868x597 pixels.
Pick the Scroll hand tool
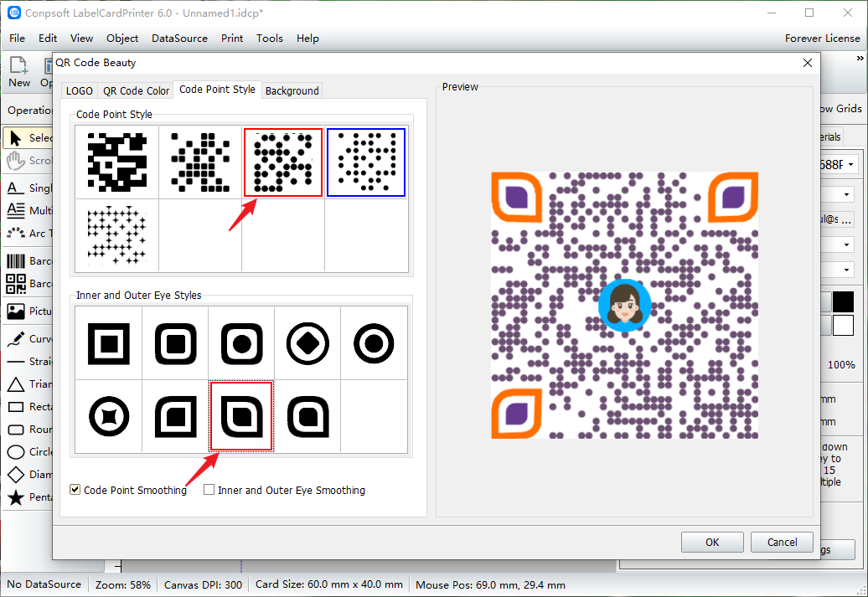pos(28,161)
